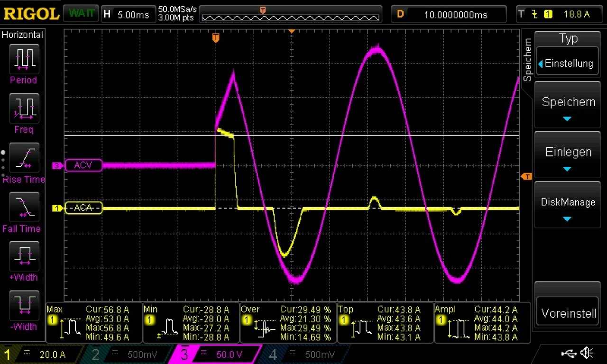Click the menu page indicator dots on left panel
The image size is (607, 364).
coord(3,164)
